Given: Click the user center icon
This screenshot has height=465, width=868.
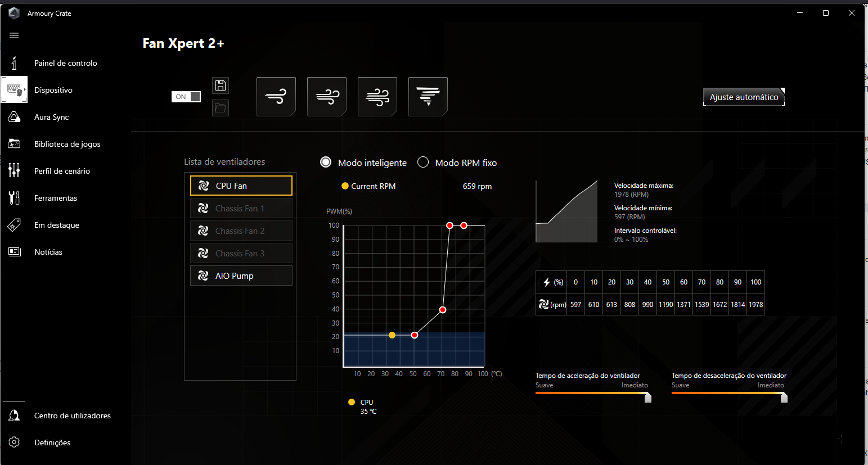Looking at the screenshot, I should point(14,416).
